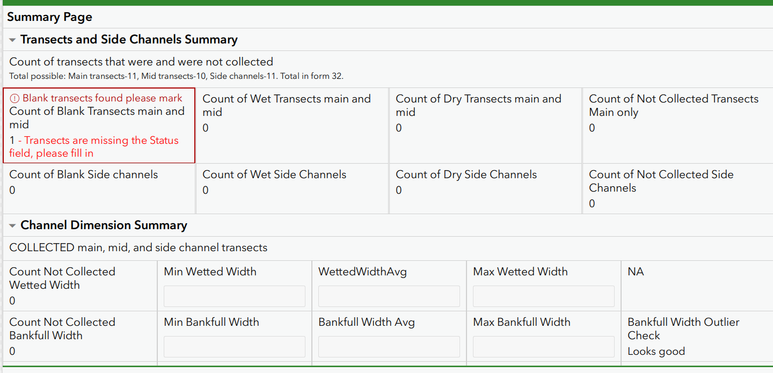Viewport: 773px width, 373px height.
Task: Select the Max Wetted Width input field
Action: pyautogui.click(x=544, y=297)
